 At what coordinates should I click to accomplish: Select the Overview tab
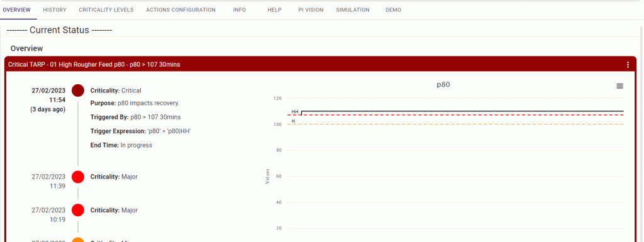[x=16, y=10]
